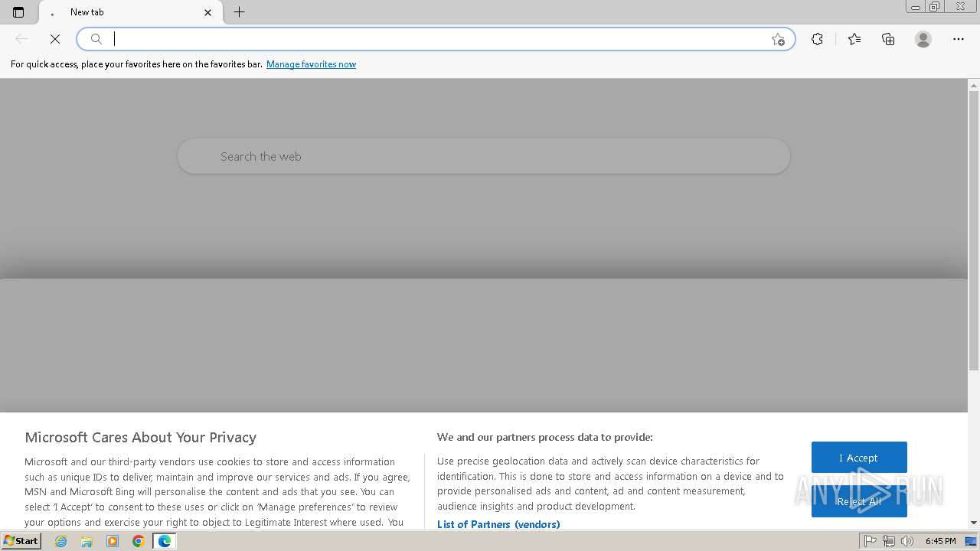Minimize the Edge browser window

pos(916,7)
